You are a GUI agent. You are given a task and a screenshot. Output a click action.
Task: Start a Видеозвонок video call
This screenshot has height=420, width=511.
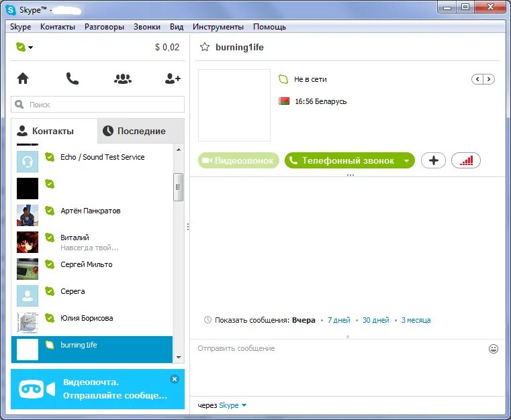pyautogui.click(x=238, y=160)
